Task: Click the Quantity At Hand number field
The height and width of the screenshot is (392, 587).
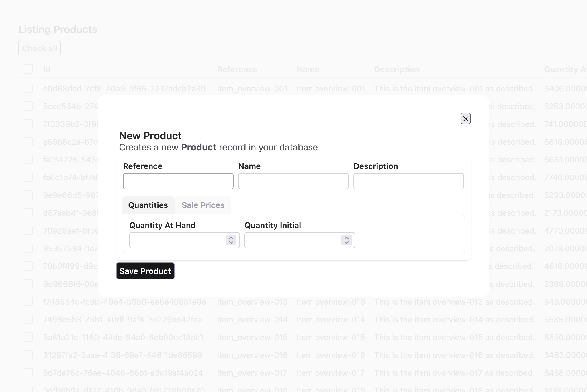Action: coord(178,240)
